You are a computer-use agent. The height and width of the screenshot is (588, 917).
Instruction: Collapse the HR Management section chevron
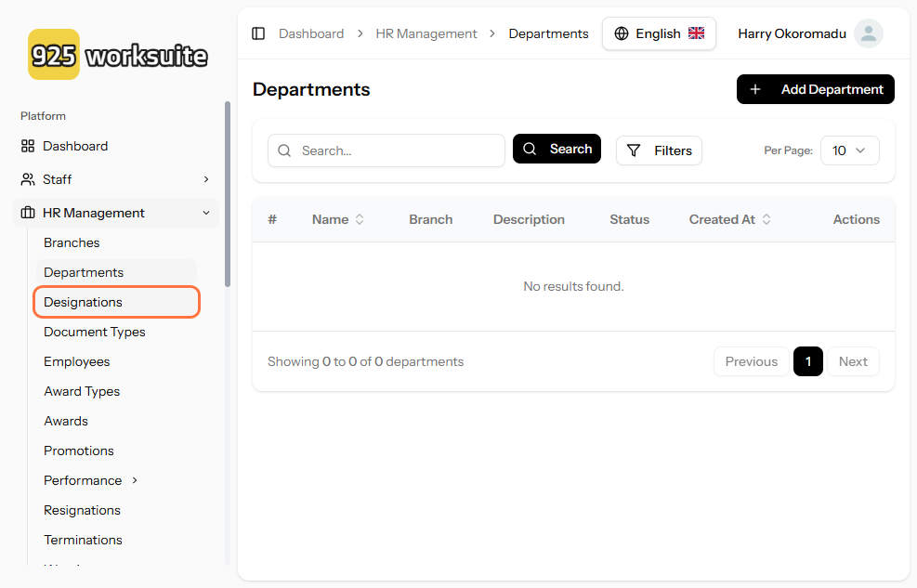(206, 213)
